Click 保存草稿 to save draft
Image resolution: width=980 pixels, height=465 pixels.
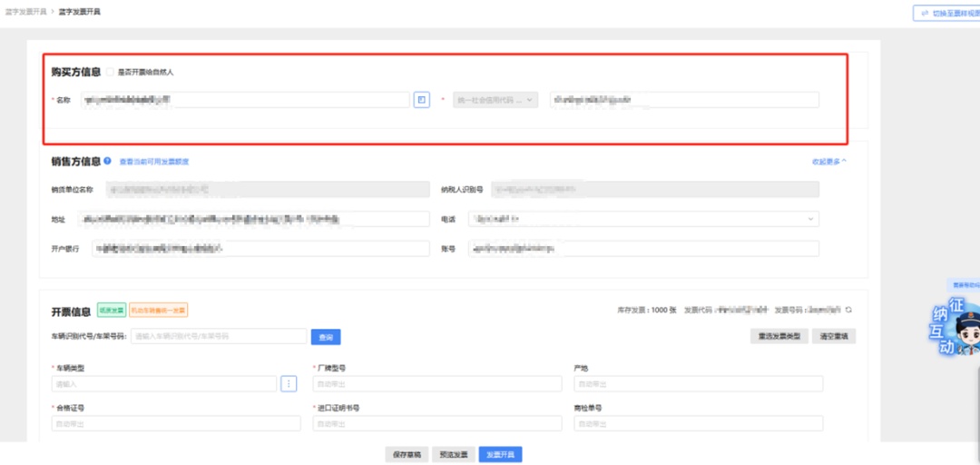click(x=406, y=454)
